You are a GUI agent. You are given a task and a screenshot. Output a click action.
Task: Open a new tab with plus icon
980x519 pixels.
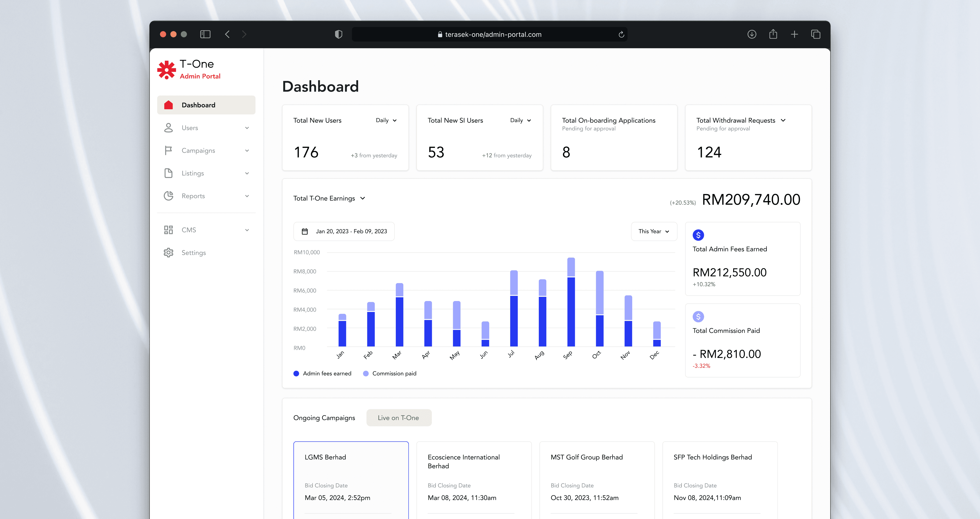click(794, 34)
